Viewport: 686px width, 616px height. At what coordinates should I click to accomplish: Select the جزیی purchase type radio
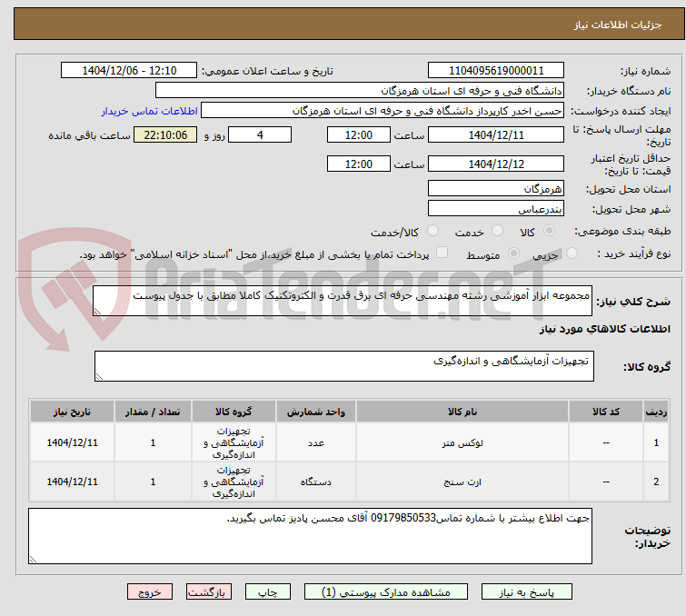pyautogui.click(x=572, y=253)
